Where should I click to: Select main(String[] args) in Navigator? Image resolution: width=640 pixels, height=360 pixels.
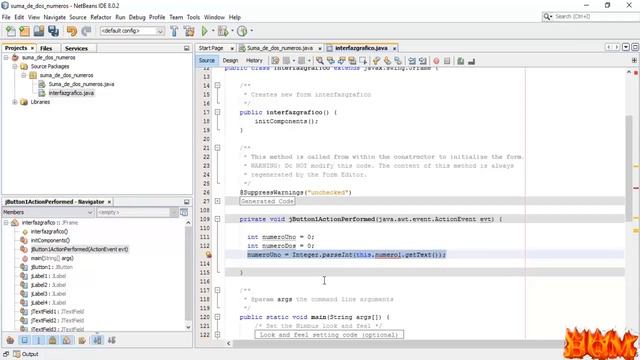pos(52,258)
